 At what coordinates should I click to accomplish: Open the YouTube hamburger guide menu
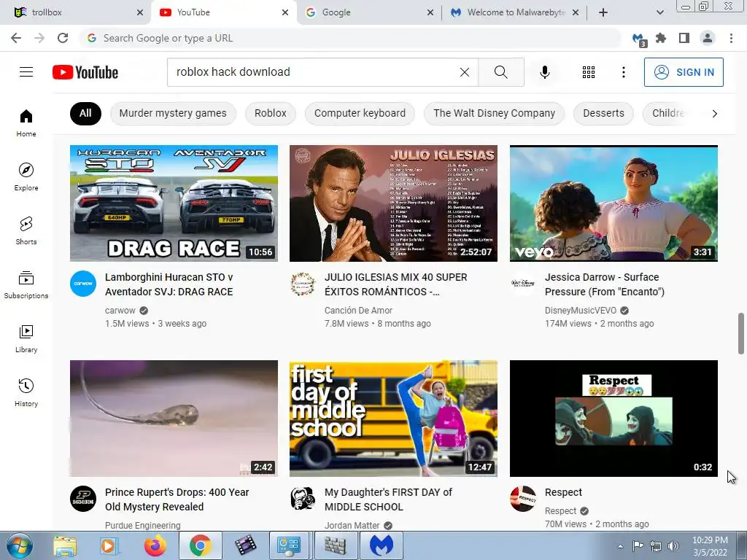[26, 72]
